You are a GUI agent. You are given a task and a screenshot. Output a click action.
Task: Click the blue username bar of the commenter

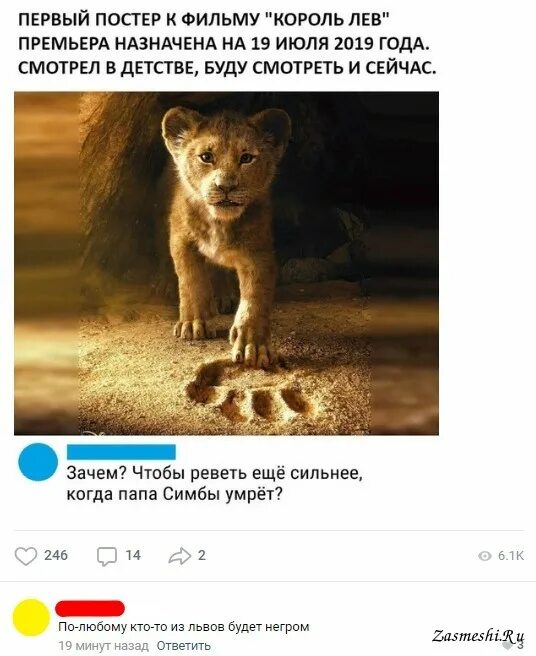click(x=121, y=452)
